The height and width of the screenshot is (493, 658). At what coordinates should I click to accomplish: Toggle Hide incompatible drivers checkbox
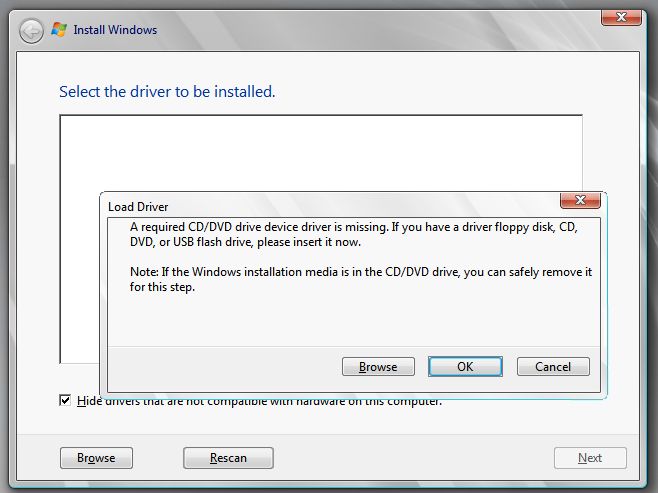[65, 400]
